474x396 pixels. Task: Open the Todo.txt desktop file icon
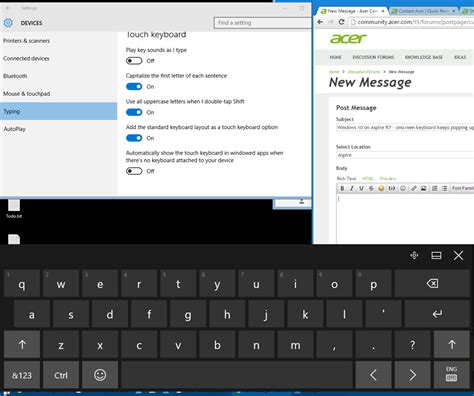[x=14, y=209]
